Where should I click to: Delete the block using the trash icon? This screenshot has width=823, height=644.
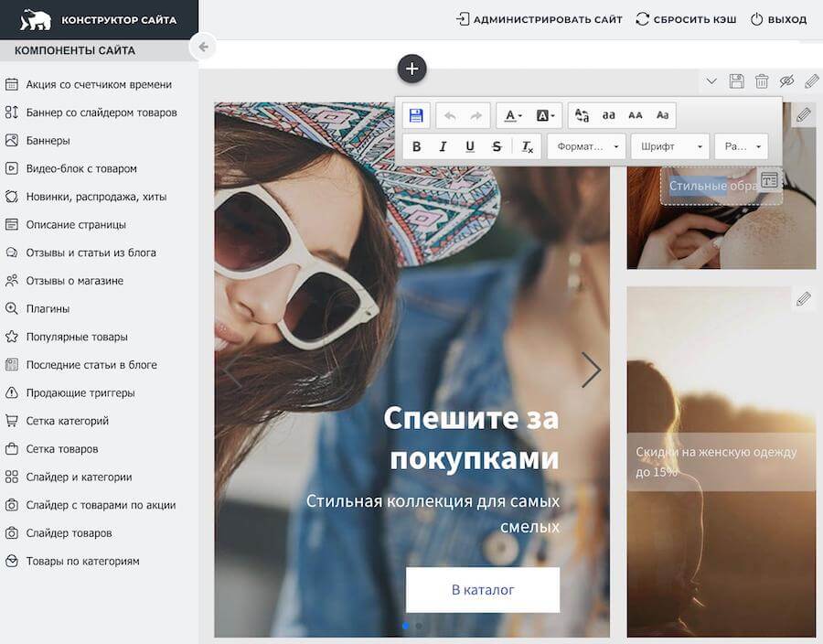(762, 80)
